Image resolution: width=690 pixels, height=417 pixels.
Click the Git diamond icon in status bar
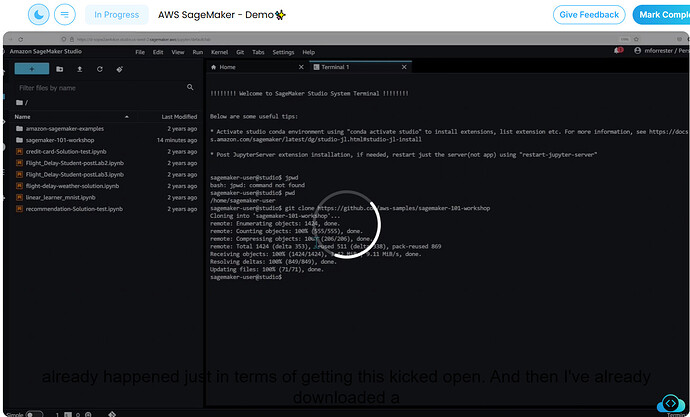coord(112,414)
